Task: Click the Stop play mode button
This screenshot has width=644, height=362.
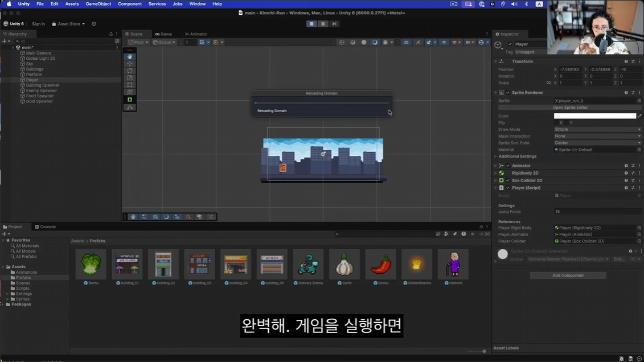Action: (x=311, y=24)
